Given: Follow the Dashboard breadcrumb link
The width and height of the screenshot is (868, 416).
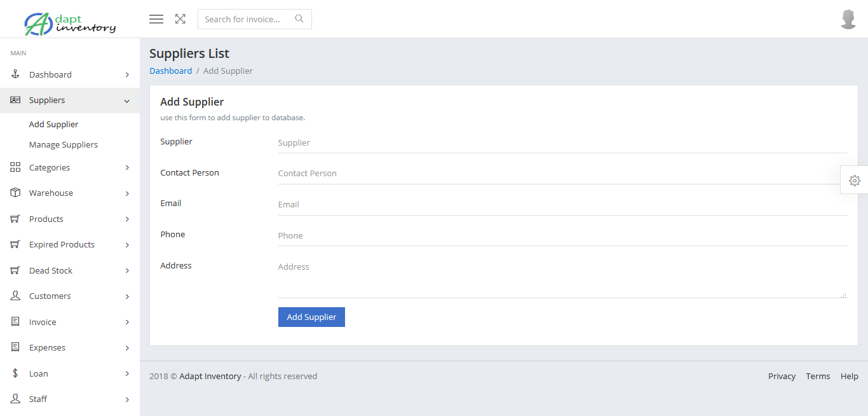Looking at the screenshot, I should [x=170, y=71].
